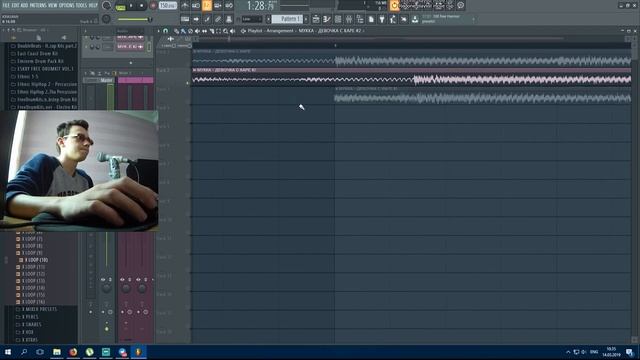Click the arrow right of Pattern 1

coord(306,19)
